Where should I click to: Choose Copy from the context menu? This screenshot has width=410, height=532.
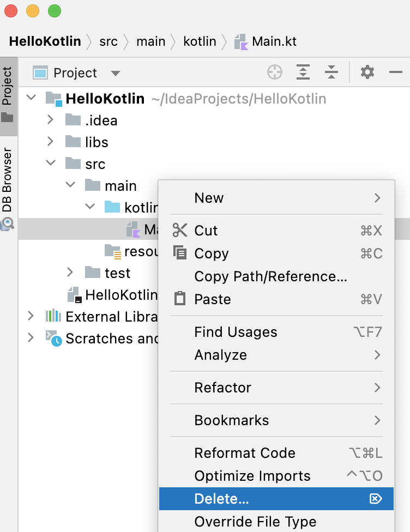(x=276, y=253)
